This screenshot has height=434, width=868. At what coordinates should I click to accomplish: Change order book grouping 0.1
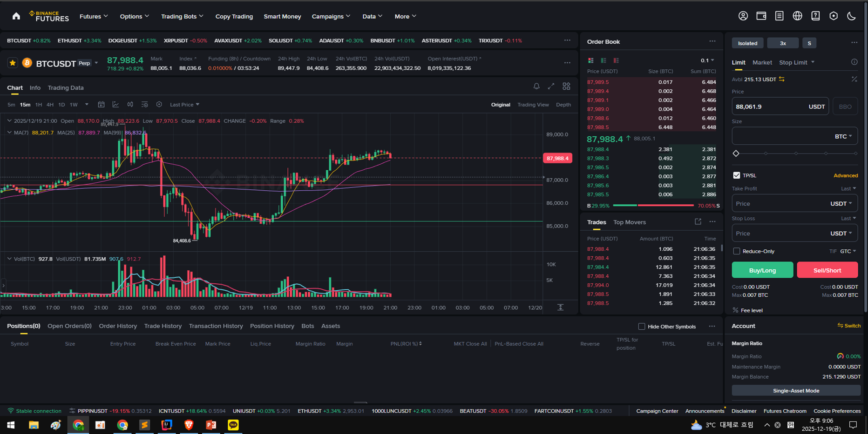point(707,60)
